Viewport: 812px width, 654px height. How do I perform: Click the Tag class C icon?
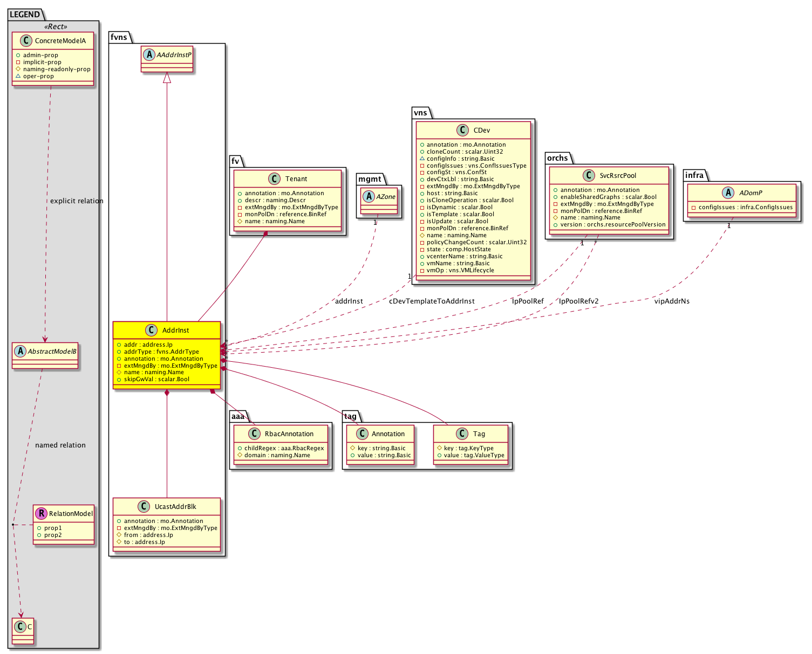click(462, 433)
